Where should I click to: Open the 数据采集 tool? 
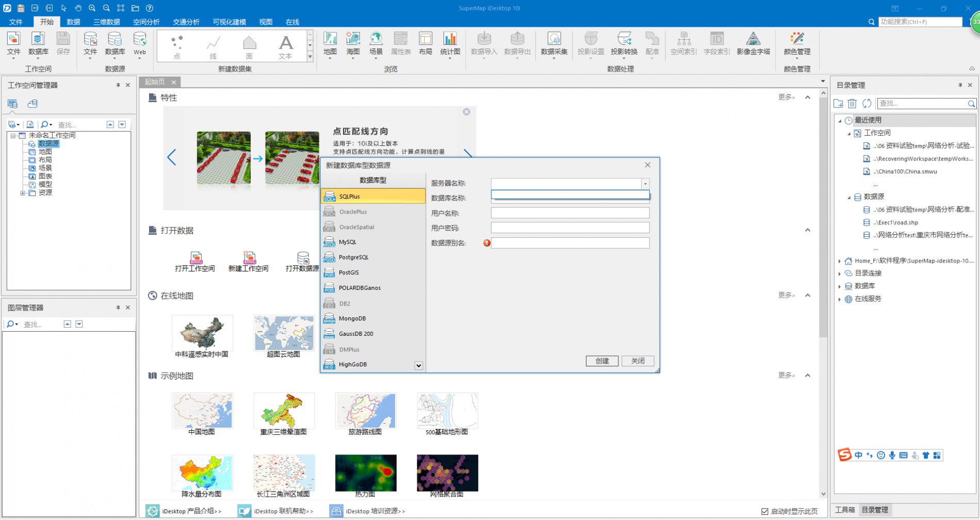point(554,44)
